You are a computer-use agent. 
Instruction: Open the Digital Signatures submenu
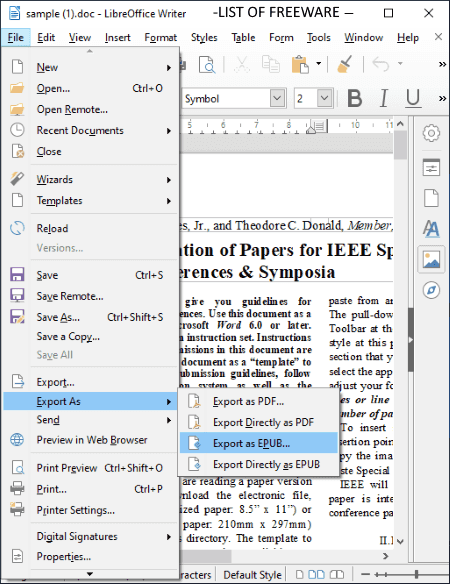point(91,537)
